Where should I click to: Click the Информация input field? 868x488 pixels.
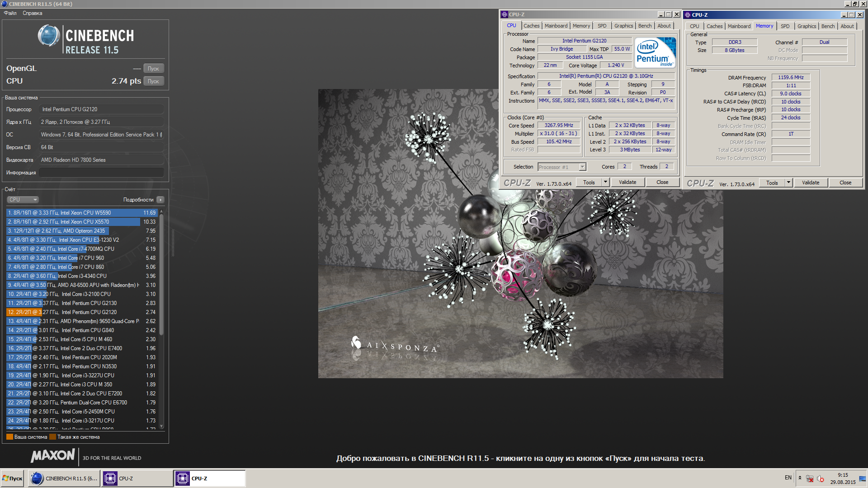[x=101, y=173]
